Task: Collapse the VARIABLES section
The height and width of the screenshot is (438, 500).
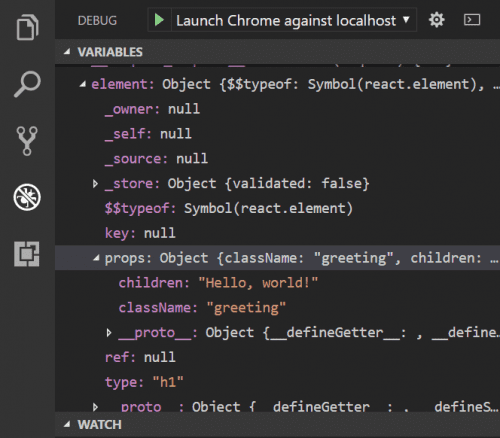Action: pyautogui.click(x=67, y=51)
